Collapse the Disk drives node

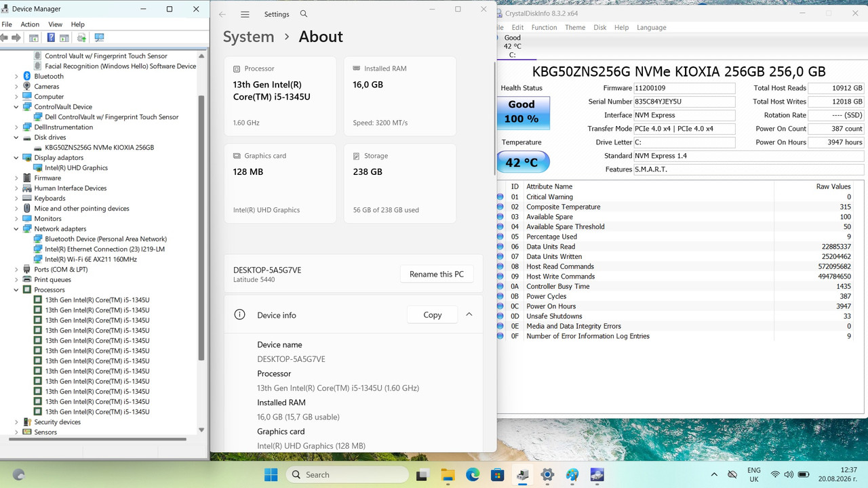pyautogui.click(x=16, y=137)
